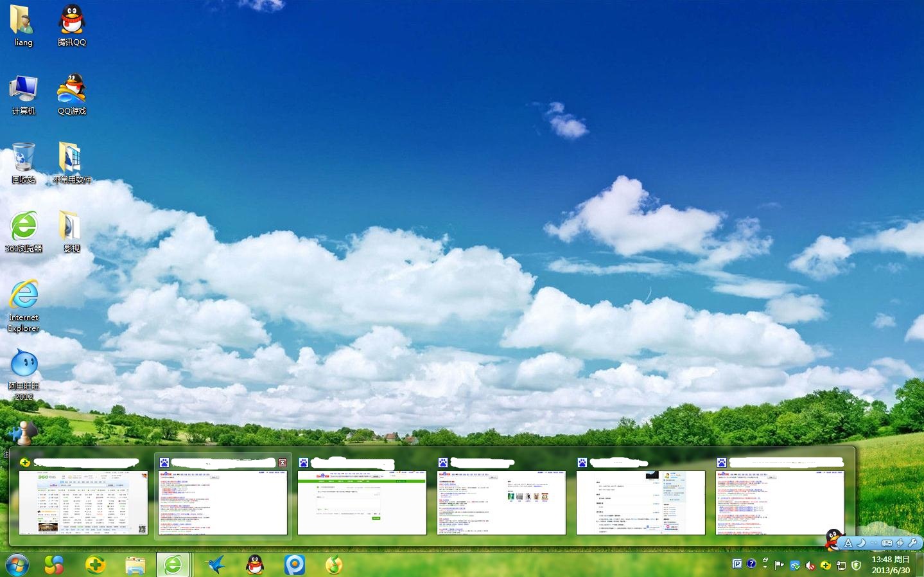Open the 腾讯QQ desktop shortcut
Screen dimensions: 924x577
coord(71,22)
